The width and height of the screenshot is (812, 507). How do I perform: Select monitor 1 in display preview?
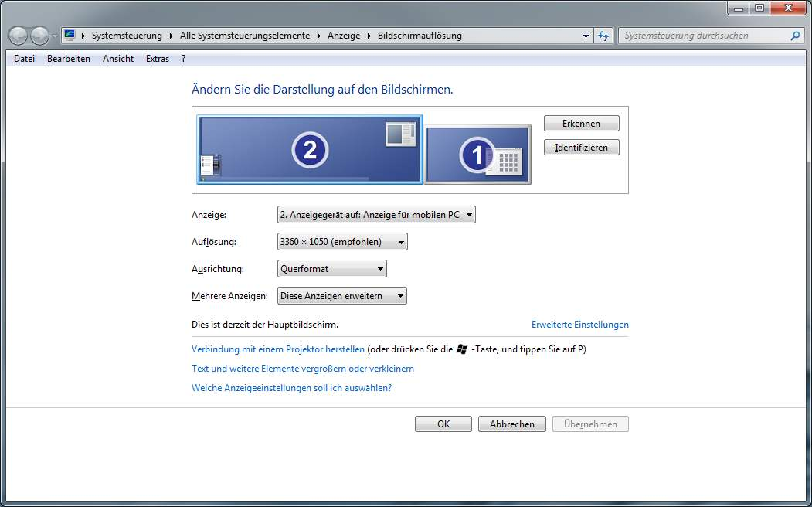[x=477, y=155]
